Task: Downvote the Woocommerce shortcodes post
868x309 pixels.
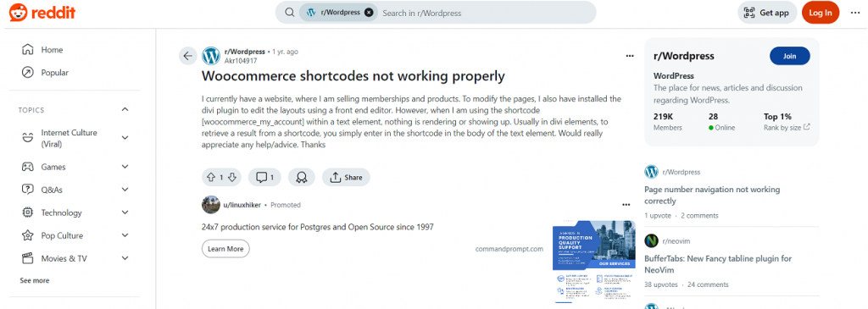Action: [232, 178]
